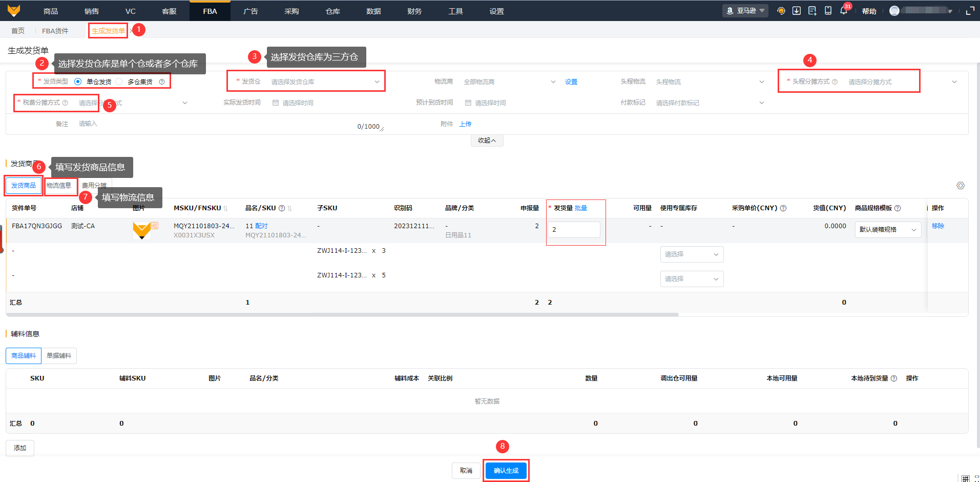Click help icon beside 发货类型 options
980x482 pixels.
click(x=162, y=82)
